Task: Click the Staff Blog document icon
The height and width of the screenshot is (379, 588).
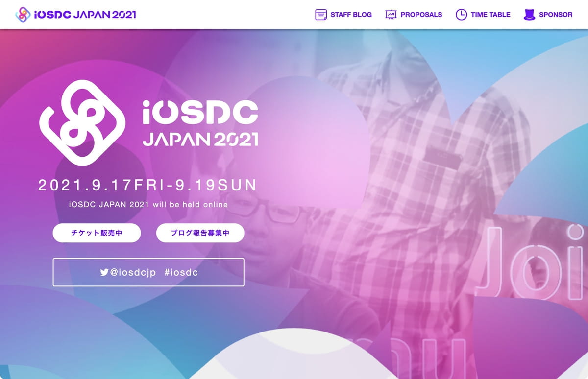Action: [x=321, y=15]
